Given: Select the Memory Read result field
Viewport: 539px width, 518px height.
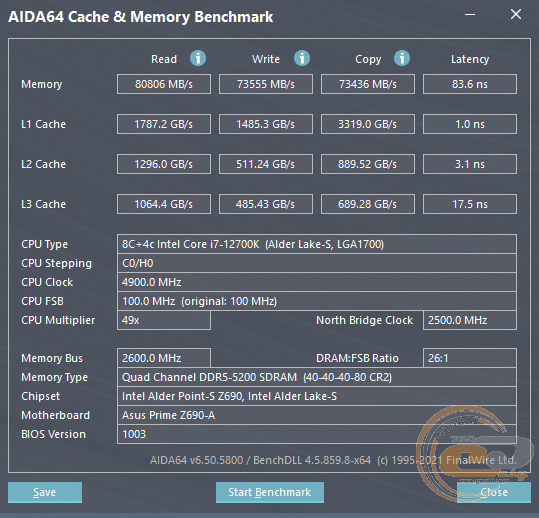Looking at the screenshot, I should click(x=164, y=84).
